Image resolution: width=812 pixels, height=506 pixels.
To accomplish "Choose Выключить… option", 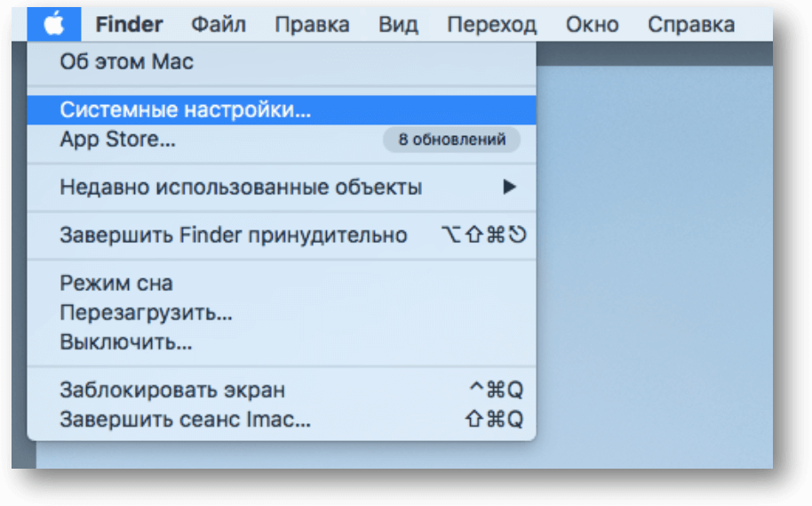I will (x=282, y=342).
